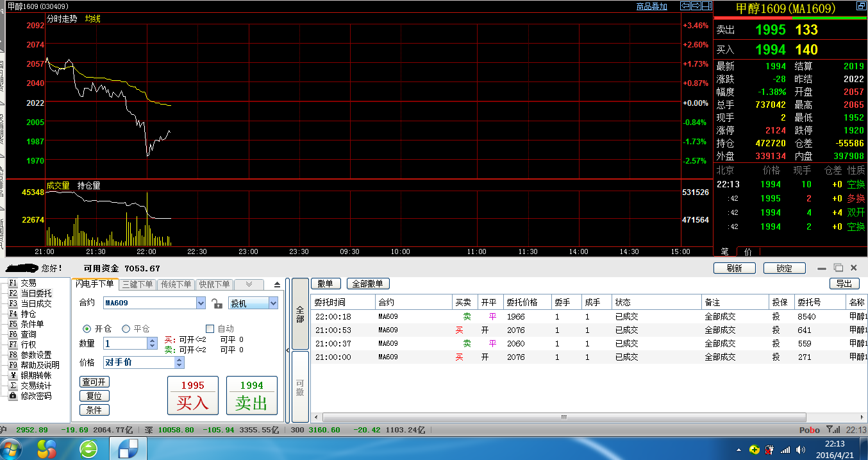Switch to the 三键下单 tab

[137, 284]
